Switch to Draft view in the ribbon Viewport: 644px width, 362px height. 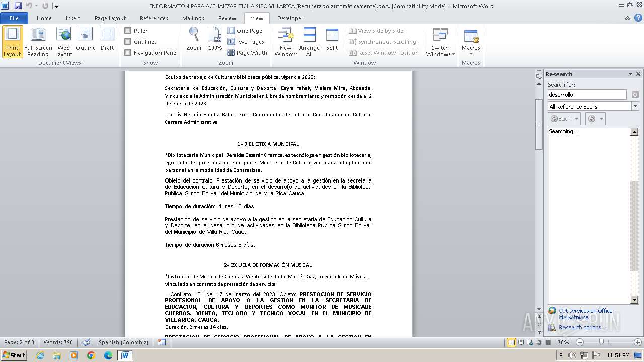pyautogui.click(x=107, y=39)
